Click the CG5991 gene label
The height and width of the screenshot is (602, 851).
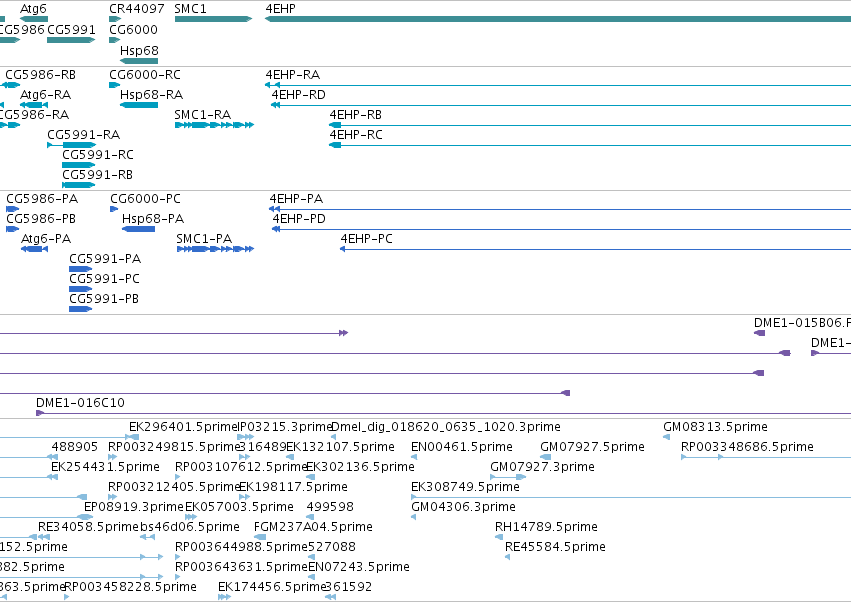click(71, 29)
